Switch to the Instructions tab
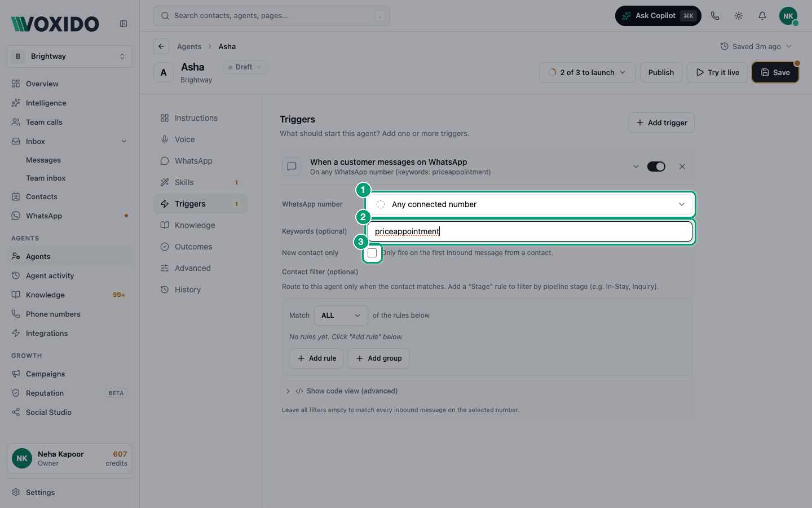Viewport: 812px width, 508px height. point(201,118)
